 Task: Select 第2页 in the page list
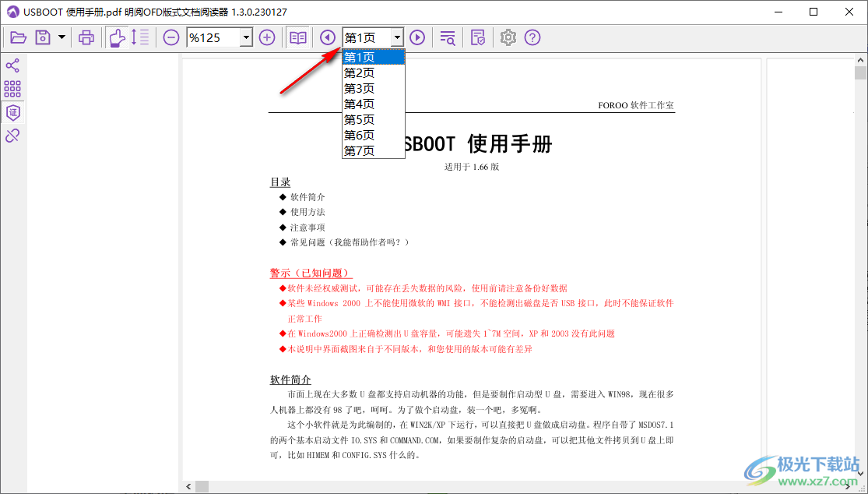point(374,72)
